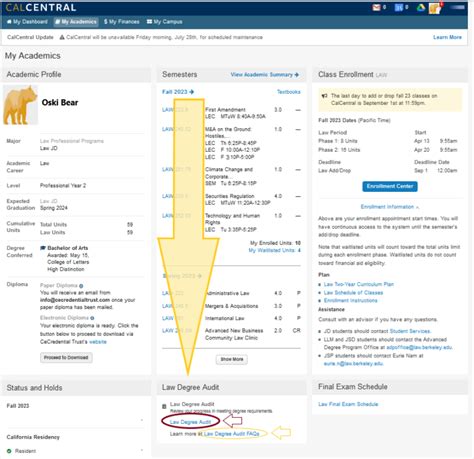
Task: Open the Law Degree Audit link
Action: click(190, 422)
